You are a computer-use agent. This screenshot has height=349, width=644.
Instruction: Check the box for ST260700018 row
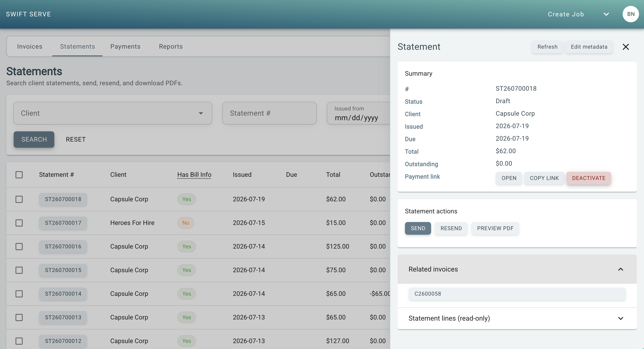(x=19, y=199)
